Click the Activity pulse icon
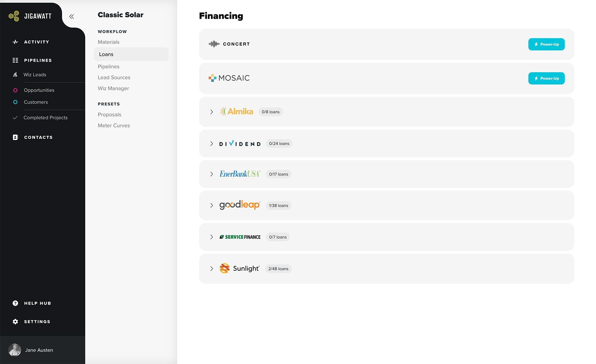This screenshot has height=364, width=596. click(x=15, y=42)
